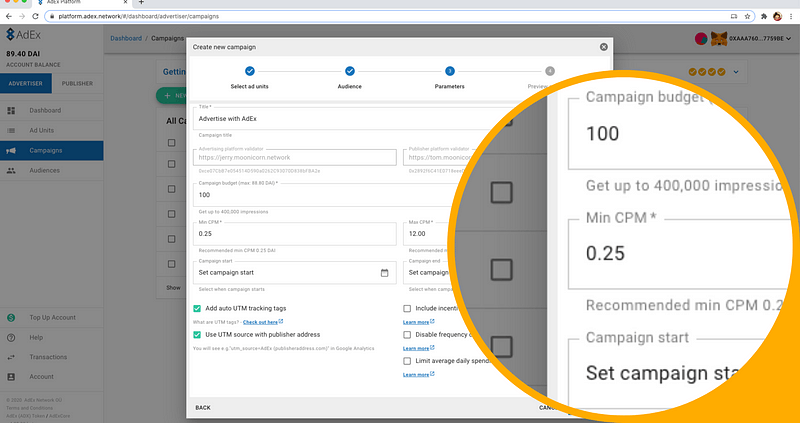Open Ad Units in the sidebar menu
The height and width of the screenshot is (423, 800).
(x=52, y=131)
